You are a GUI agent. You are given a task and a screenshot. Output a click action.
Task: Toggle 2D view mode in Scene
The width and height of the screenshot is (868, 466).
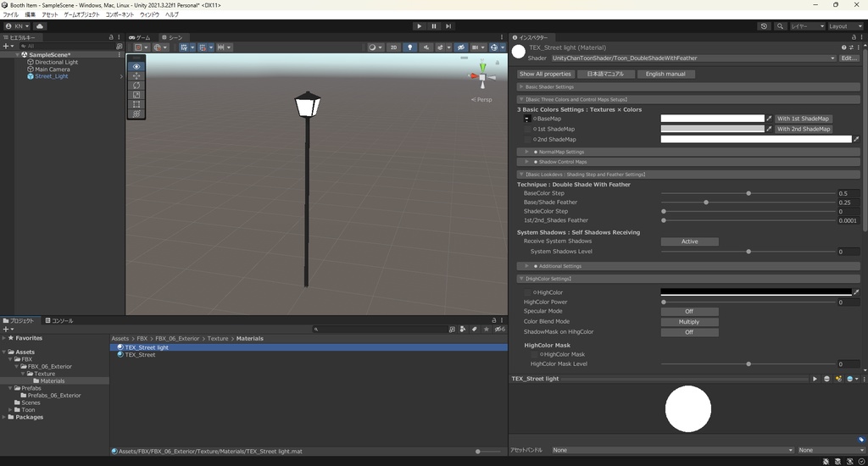pos(393,47)
